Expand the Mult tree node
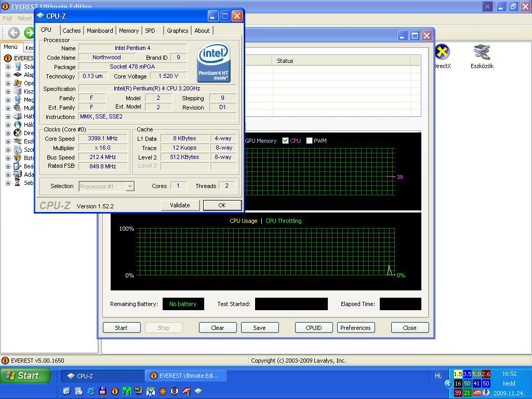The image size is (532, 399). click(x=8, y=108)
